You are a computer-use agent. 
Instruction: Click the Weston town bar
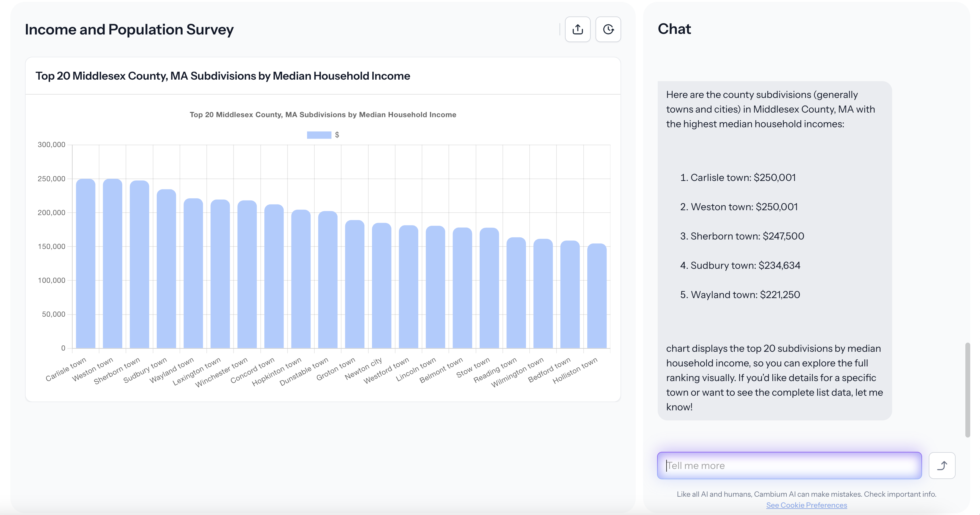tap(113, 263)
